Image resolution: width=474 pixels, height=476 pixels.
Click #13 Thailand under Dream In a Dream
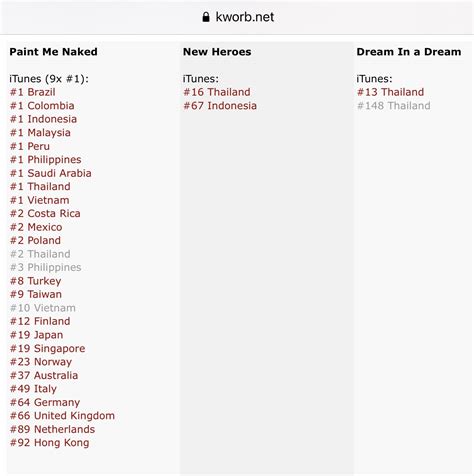(390, 92)
